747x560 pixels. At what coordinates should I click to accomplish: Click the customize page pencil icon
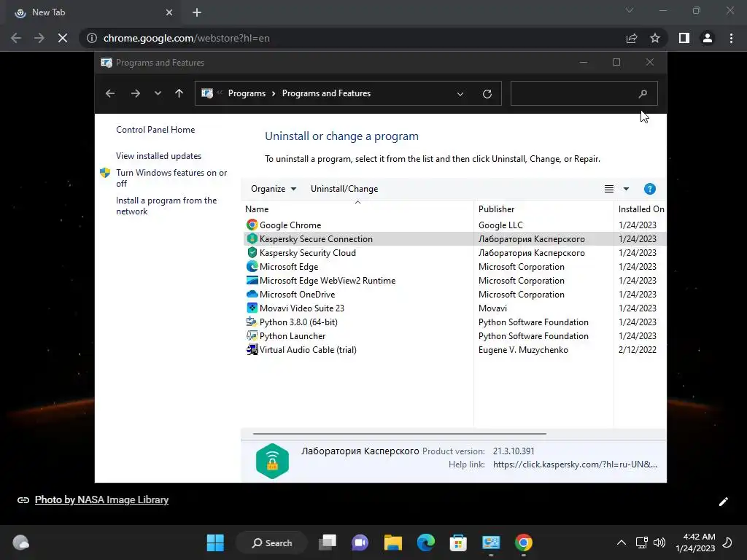723,502
